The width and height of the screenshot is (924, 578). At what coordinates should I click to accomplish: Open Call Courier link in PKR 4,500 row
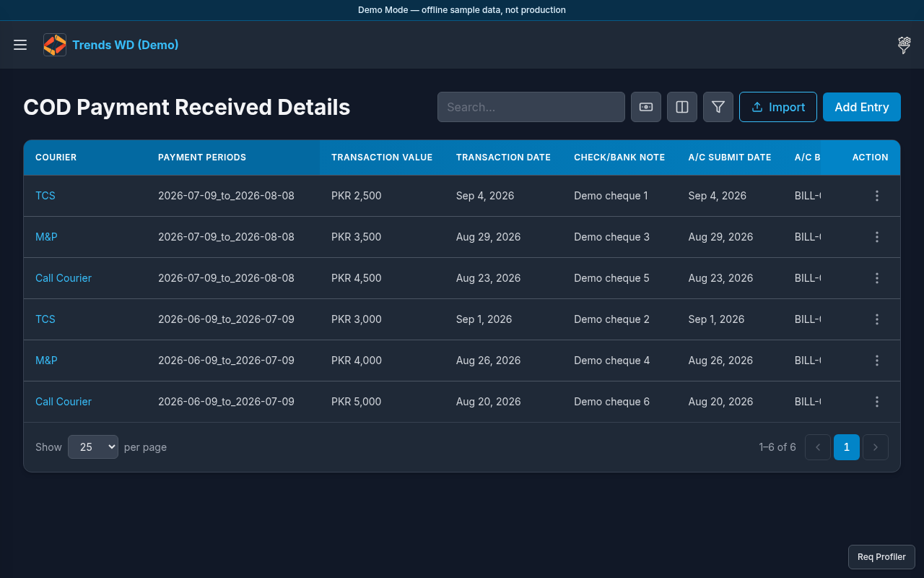(64, 278)
